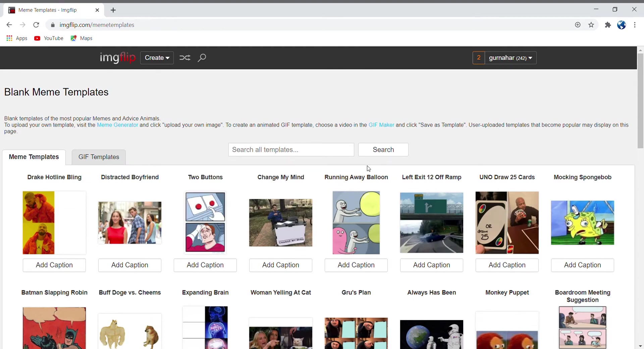Add Caption to Drake Hotline Bling
This screenshot has width=644, height=349.
click(x=54, y=265)
